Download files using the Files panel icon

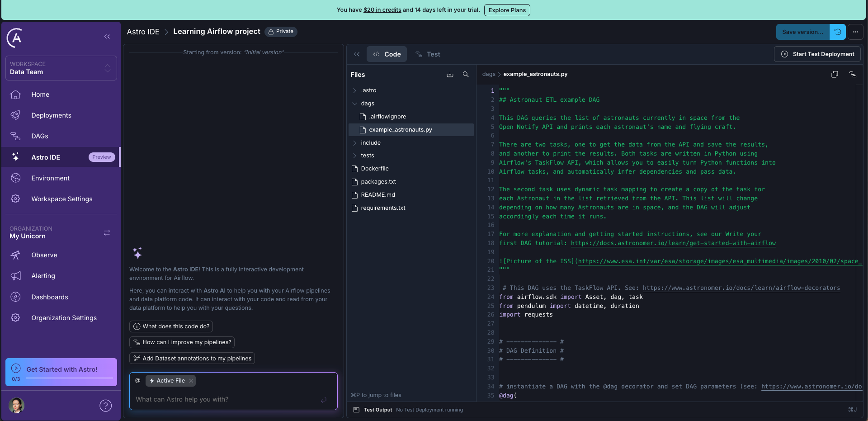pyautogui.click(x=450, y=74)
